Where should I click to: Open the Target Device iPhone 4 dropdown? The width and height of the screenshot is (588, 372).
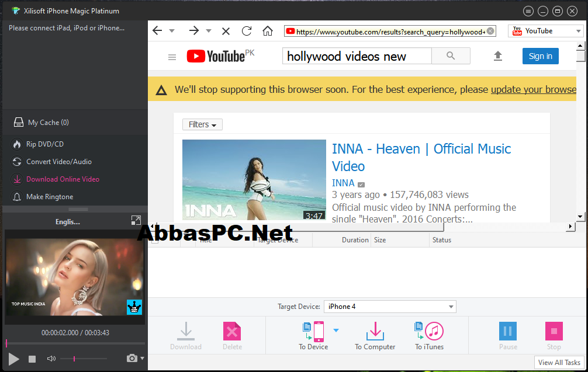click(390, 307)
